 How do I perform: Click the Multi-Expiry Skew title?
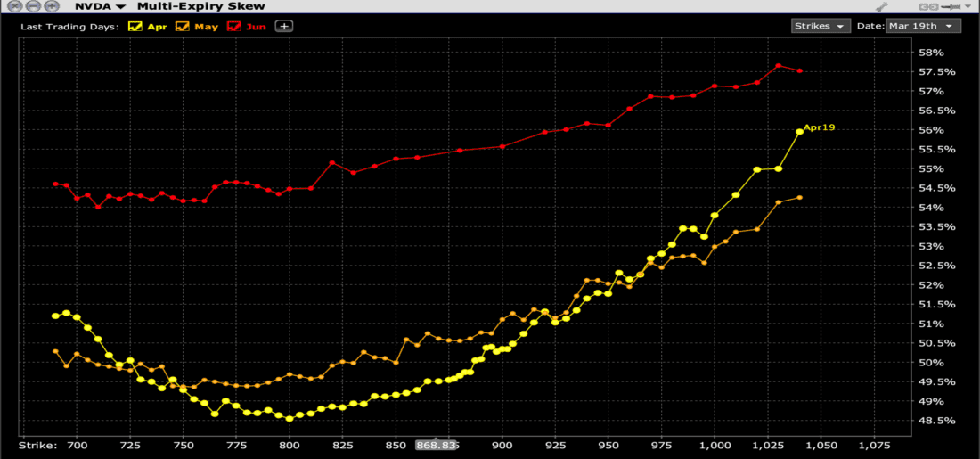click(x=201, y=7)
